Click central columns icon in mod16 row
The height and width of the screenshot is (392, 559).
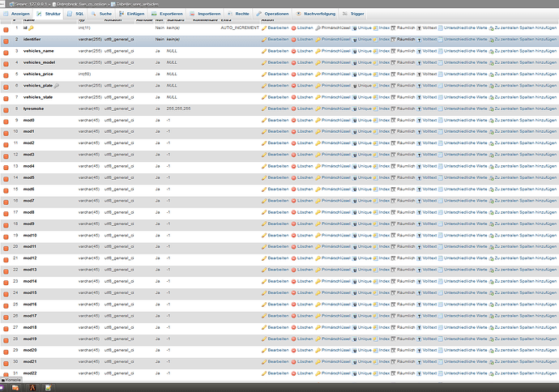click(491, 305)
